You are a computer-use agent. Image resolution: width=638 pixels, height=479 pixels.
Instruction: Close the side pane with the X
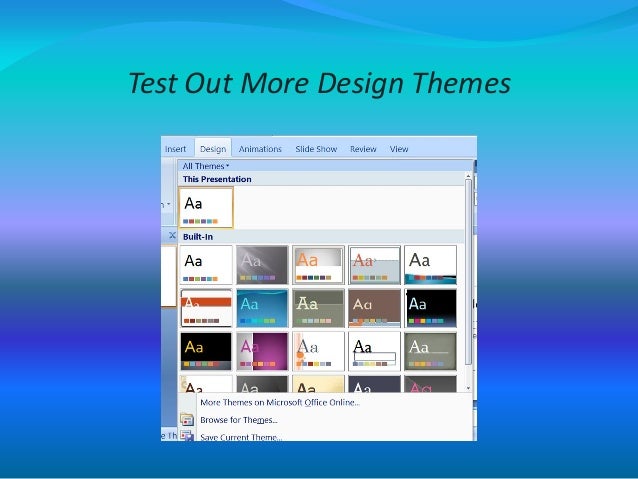[x=172, y=235]
